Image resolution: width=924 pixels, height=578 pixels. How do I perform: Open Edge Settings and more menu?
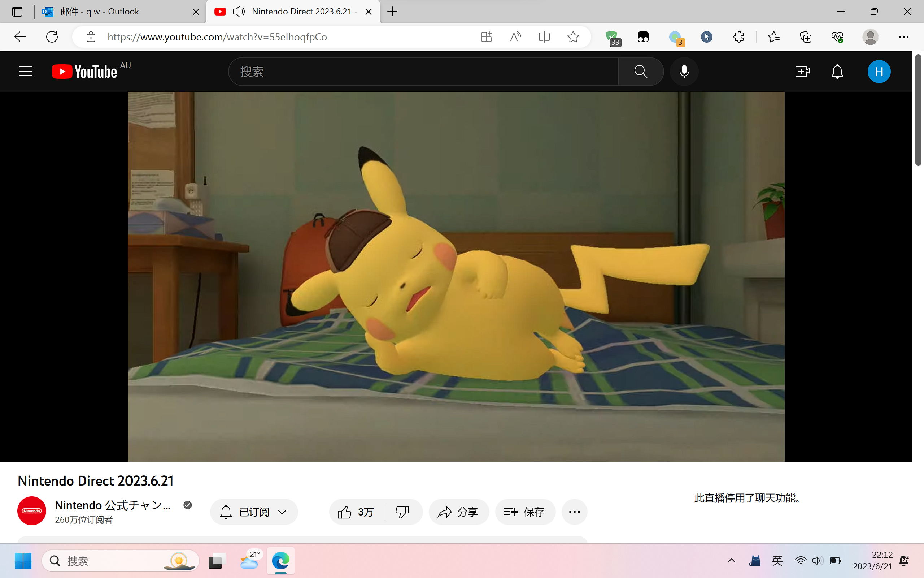coord(903,37)
